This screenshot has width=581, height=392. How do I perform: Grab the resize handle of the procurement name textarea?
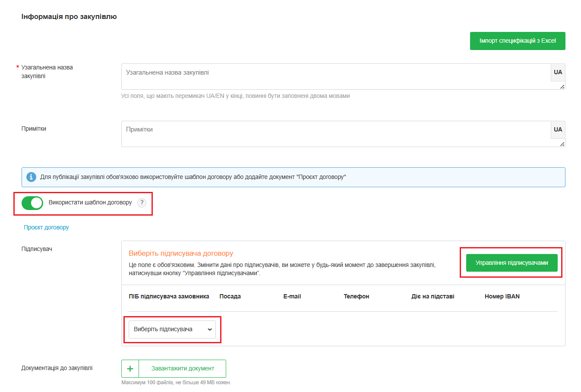pyautogui.click(x=562, y=87)
